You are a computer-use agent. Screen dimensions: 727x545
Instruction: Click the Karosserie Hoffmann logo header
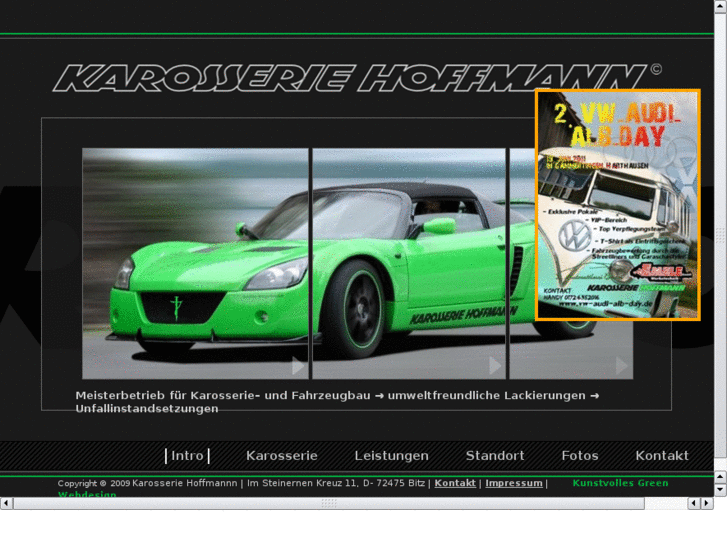357,77
